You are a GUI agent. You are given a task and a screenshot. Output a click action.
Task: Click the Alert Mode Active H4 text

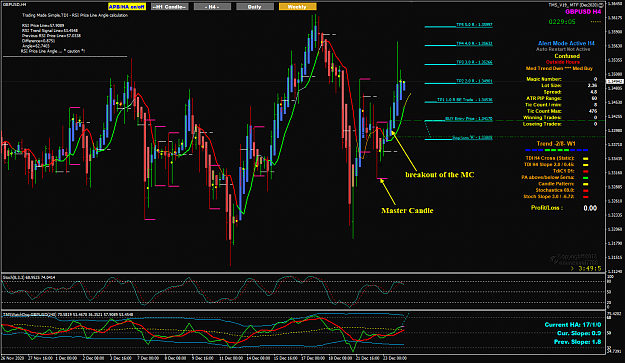click(x=566, y=43)
